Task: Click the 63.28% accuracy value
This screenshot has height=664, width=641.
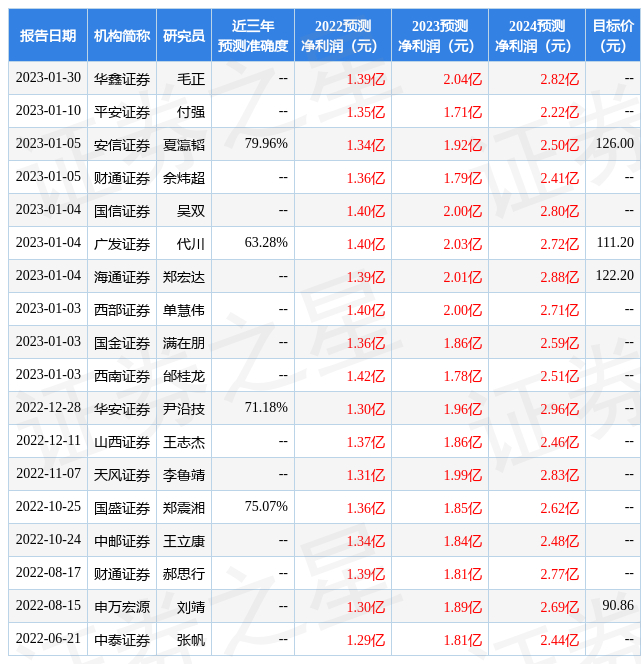Action: pos(266,243)
